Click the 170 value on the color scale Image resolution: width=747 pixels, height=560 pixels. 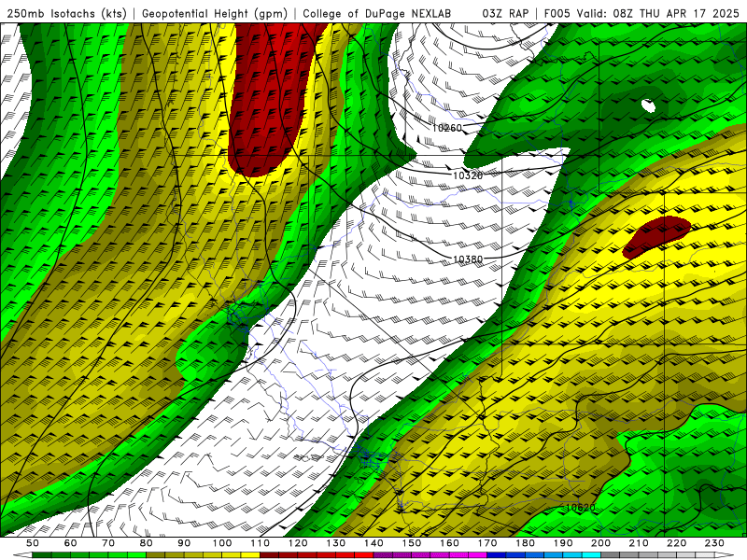pyautogui.click(x=487, y=543)
